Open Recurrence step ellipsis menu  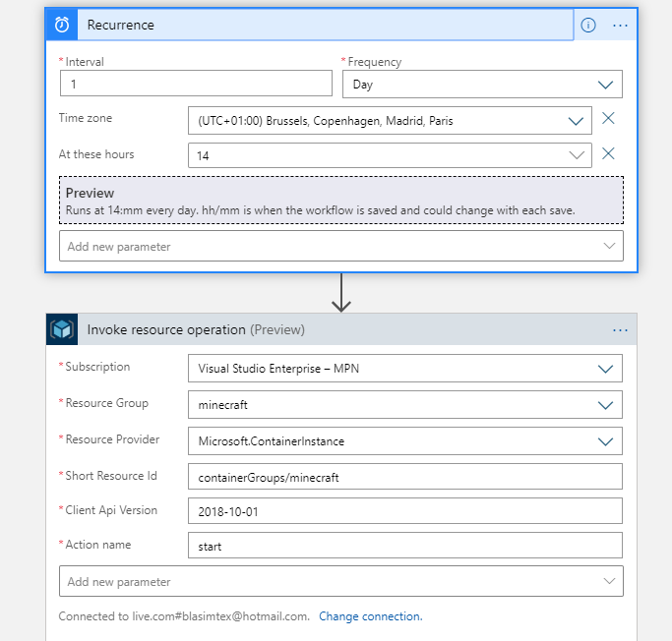620,25
